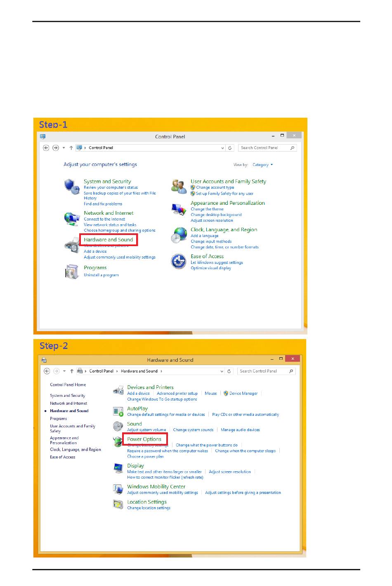The width and height of the screenshot is (392, 586).
Task: Select the Ease of Access icon in Control Panel window
Action: coord(179,261)
